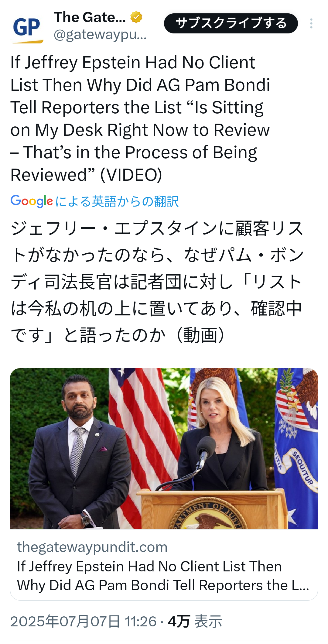Click thegatewaypundit.com domain in link card
This screenshot has width=328, height=644.
click(x=92, y=547)
